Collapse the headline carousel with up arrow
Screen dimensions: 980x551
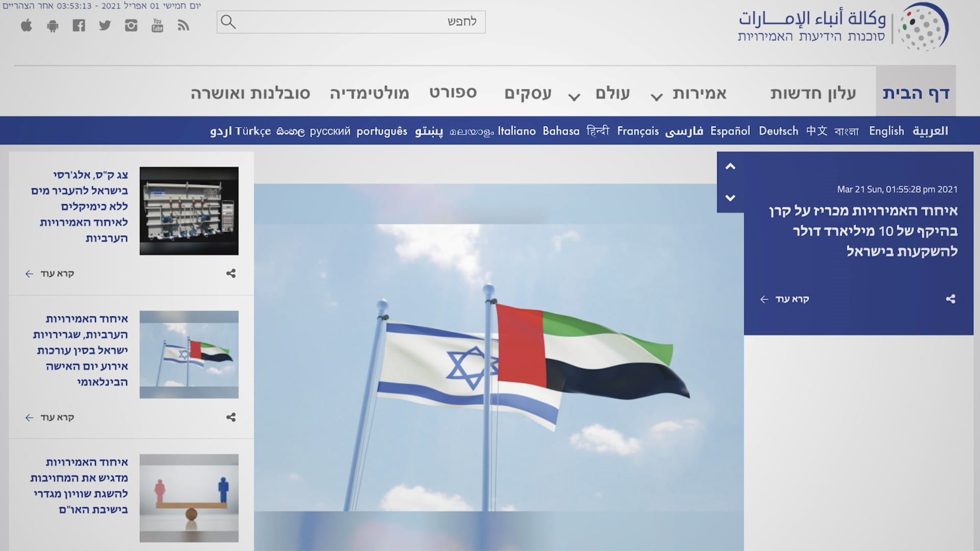(x=730, y=166)
